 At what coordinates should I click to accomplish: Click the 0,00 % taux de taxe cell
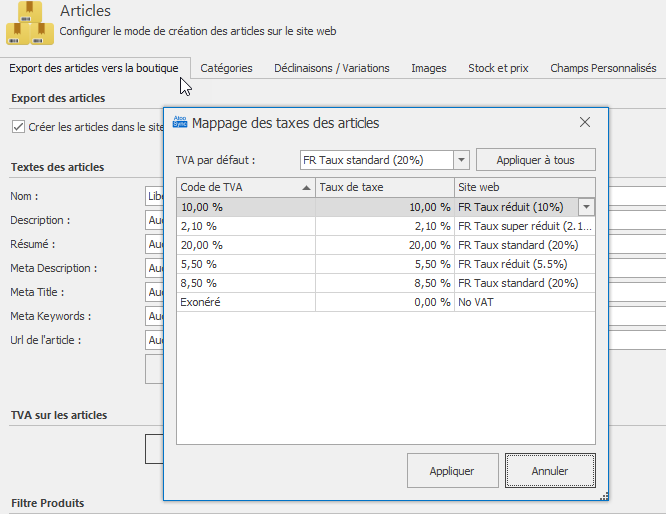pos(385,302)
